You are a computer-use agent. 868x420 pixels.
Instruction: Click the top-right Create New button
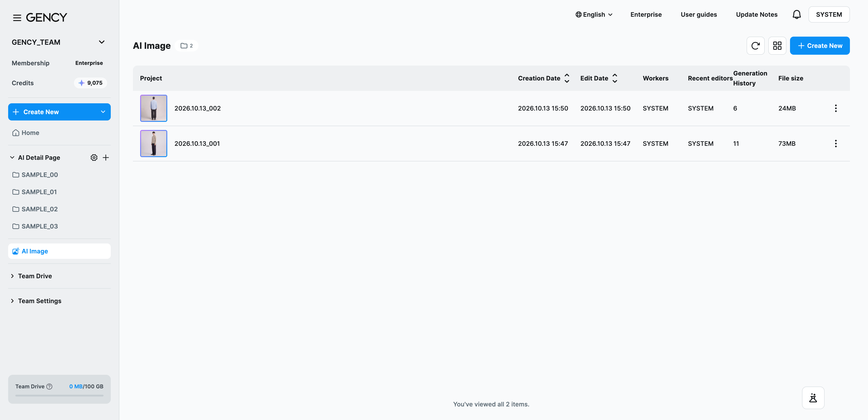819,45
